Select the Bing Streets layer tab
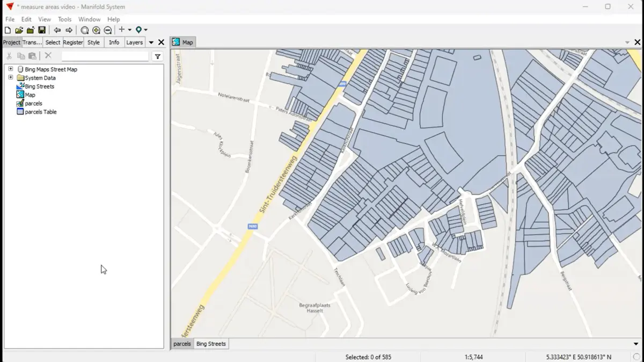Screen dimensions: 644x362 click(211, 344)
